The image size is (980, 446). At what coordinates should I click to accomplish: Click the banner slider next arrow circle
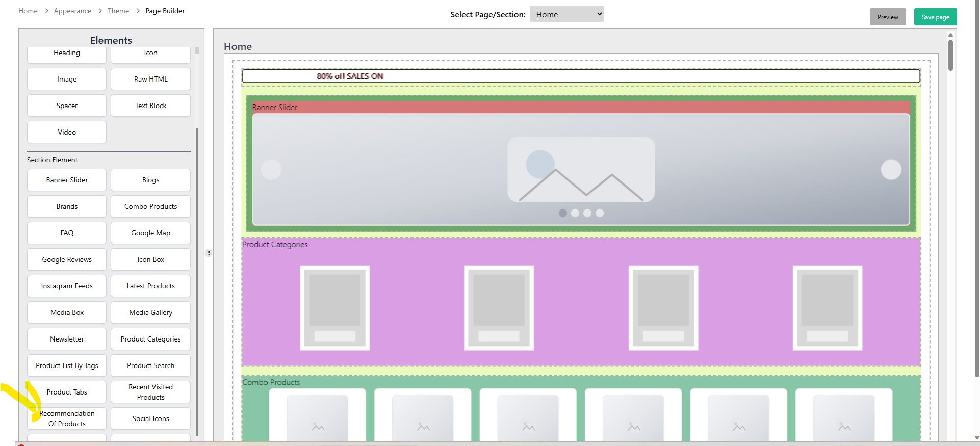891,170
